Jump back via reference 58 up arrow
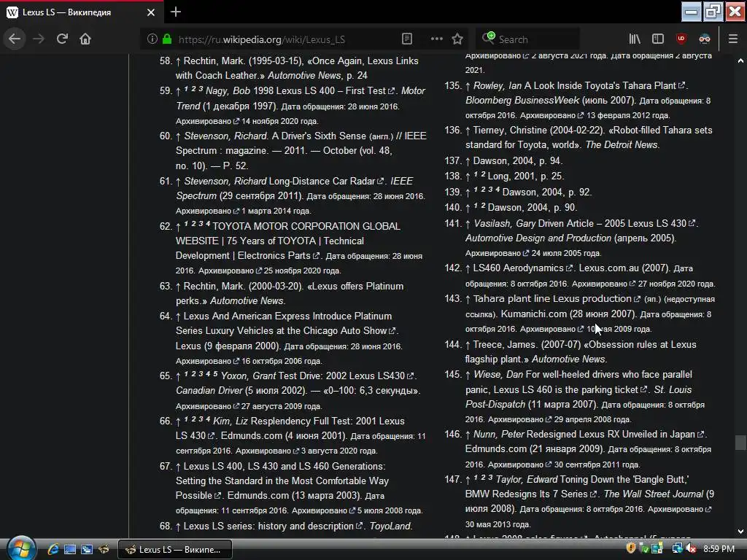This screenshot has width=747, height=560. tap(178, 61)
